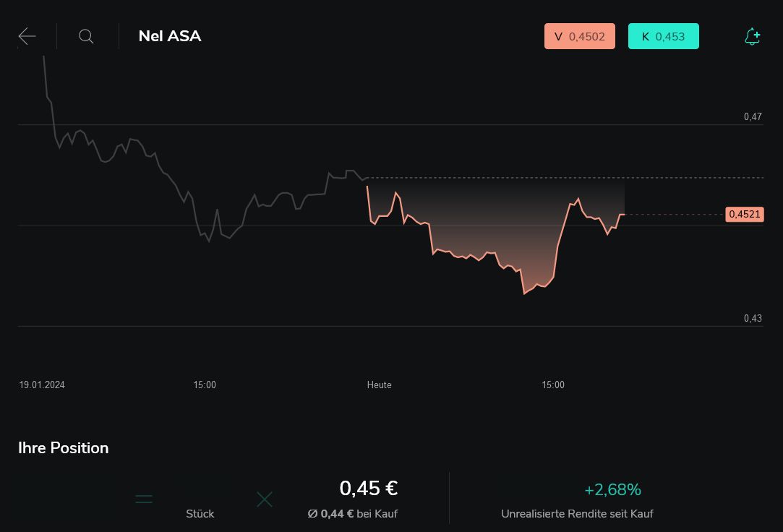This screenshot has width=783, height=532.
Task: Click the 0,45 € position price
Action: point(369,489)
